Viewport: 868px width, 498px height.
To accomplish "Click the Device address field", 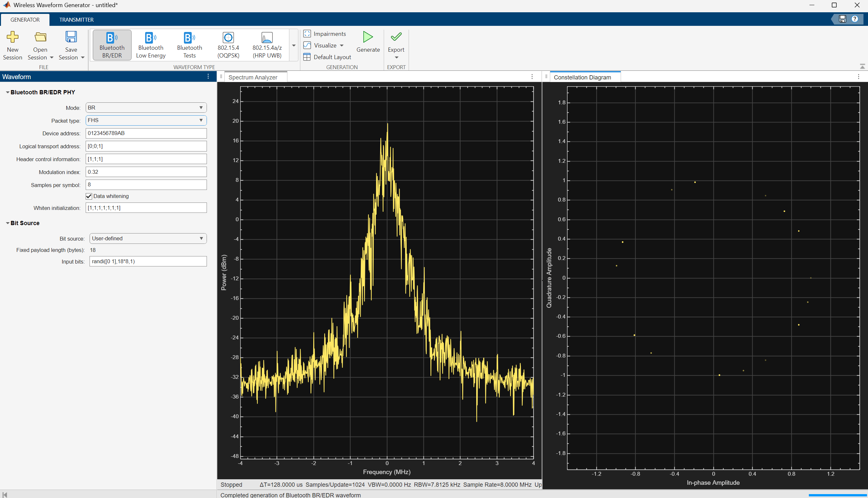I will point(146,133).
